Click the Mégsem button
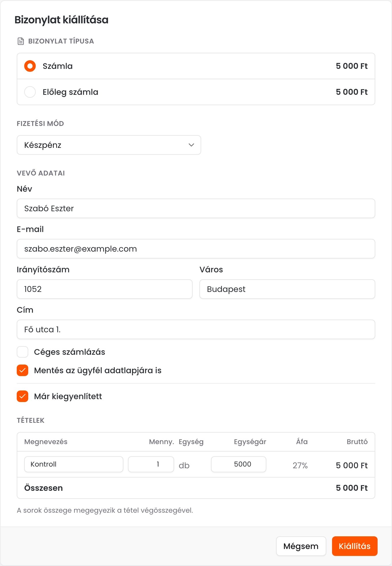This screenshot has height=566, width=392. point(301,546)
